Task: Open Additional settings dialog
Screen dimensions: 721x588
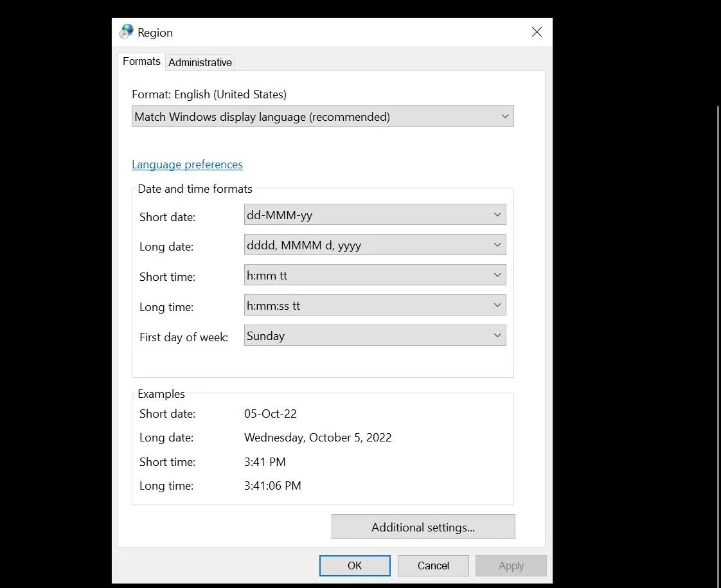Action: [423, 527]
